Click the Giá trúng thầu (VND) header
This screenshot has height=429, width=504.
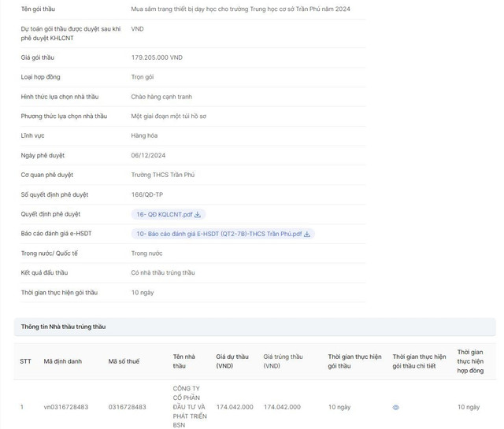click(283, 361)
